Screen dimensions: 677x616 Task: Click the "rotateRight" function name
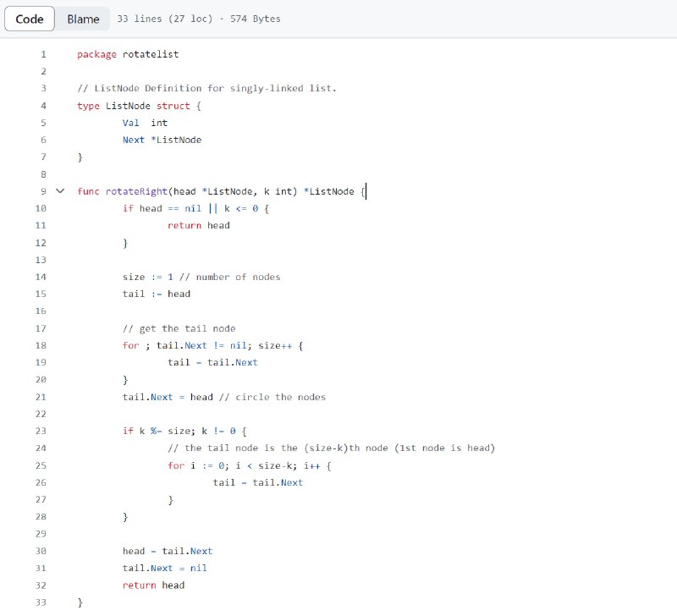click(x=136, y=191)
